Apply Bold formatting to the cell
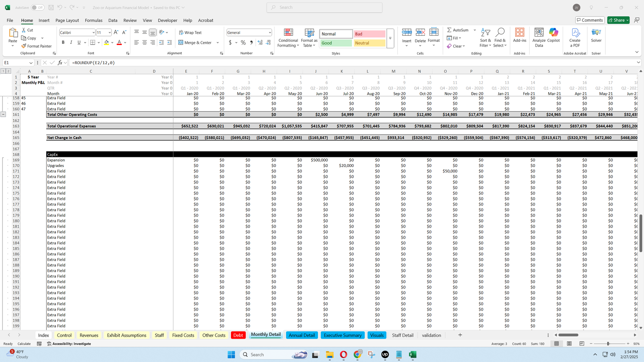Viewport: 644px width, 362px height. (63, 43)
